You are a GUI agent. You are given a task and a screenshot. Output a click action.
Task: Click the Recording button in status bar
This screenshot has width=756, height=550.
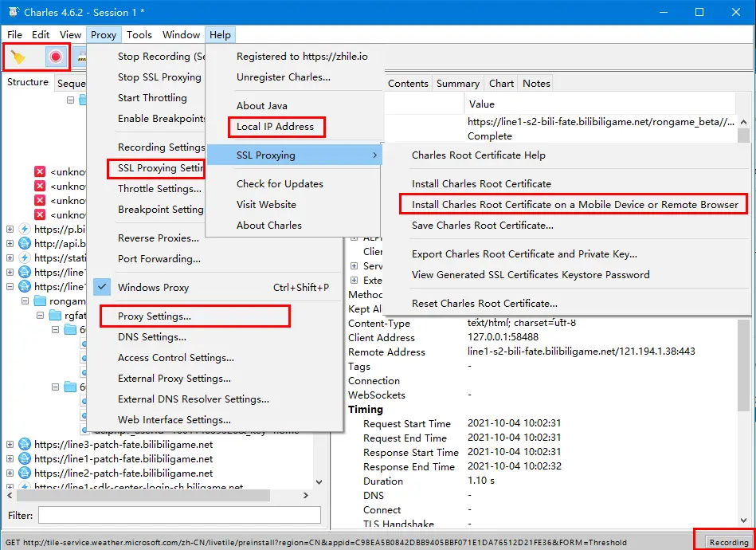727,542
